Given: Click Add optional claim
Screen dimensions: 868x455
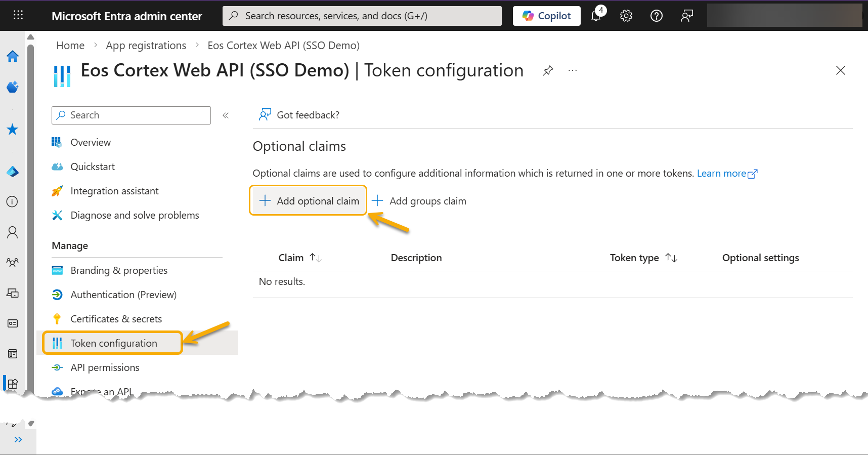Looking at the screenshot, I should click(308, 201).
